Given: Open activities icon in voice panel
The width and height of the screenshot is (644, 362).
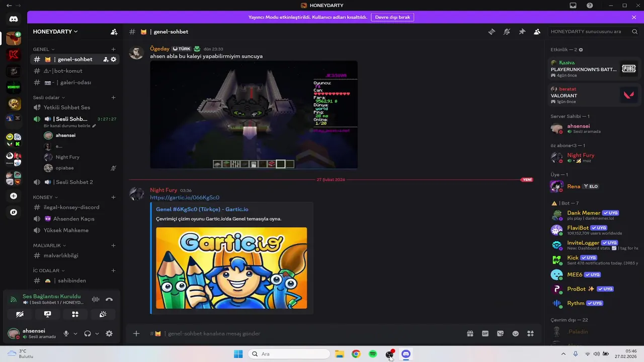Looking at the screenshot, I should pyautogui.click(x=75, y=314).
